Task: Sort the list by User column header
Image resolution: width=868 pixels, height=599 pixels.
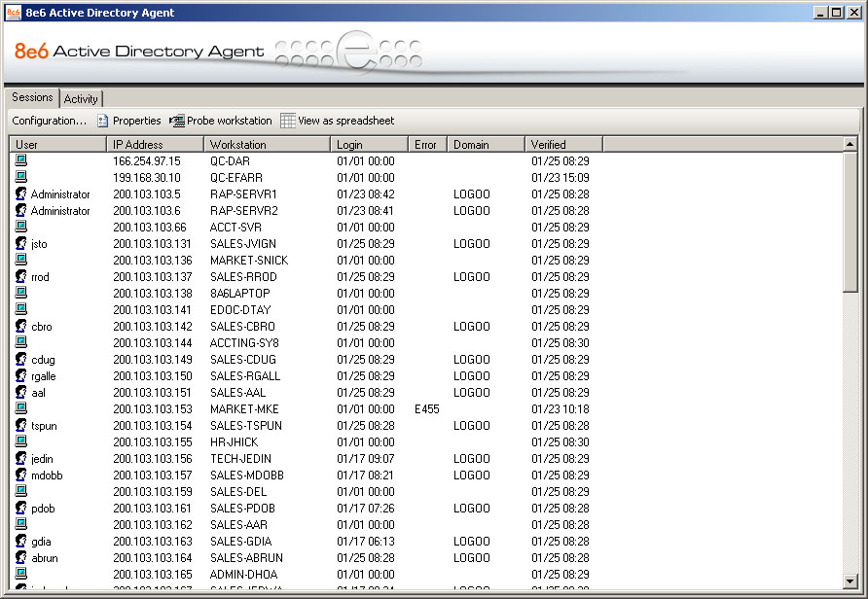Action: pyautogui.click(x=58, y=144)
